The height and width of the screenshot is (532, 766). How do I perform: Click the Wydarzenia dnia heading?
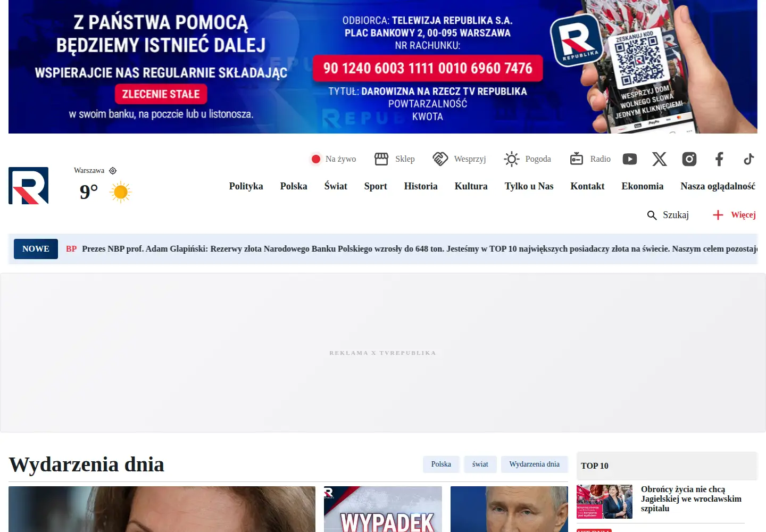coord(87,464)
